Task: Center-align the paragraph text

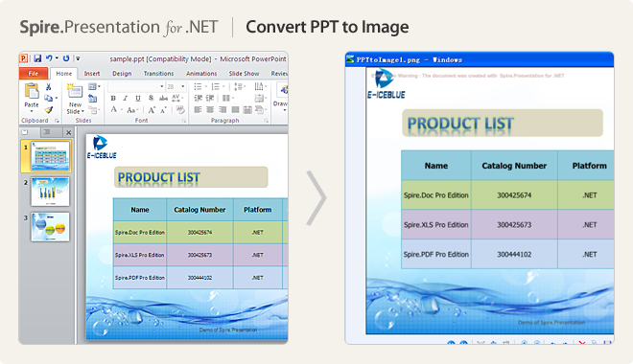Action: 210,109
